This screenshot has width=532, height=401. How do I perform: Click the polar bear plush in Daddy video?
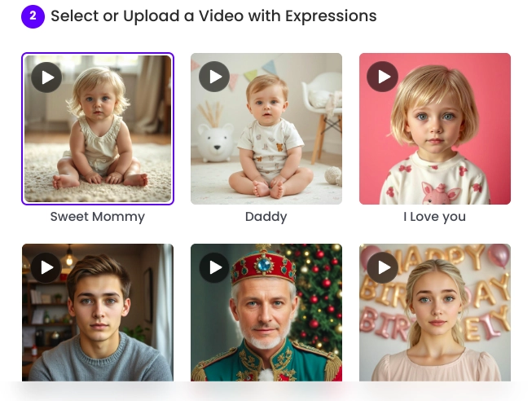coord(215,144)
